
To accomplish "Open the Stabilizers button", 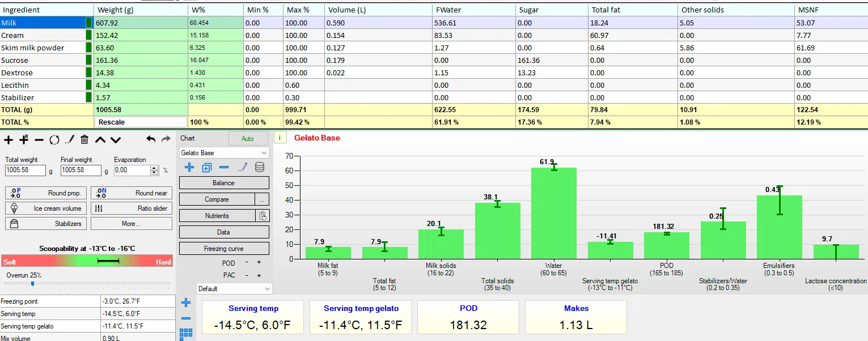I will coord(46,224).
